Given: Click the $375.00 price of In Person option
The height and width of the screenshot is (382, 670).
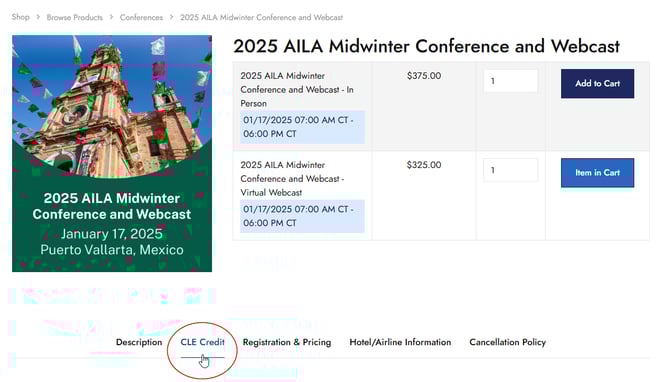Looking at the screenshot, I should [424, 76].
